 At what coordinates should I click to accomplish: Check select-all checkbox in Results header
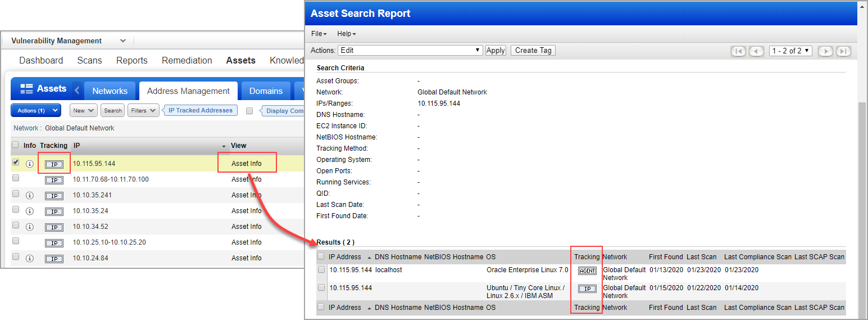[321, 256]
